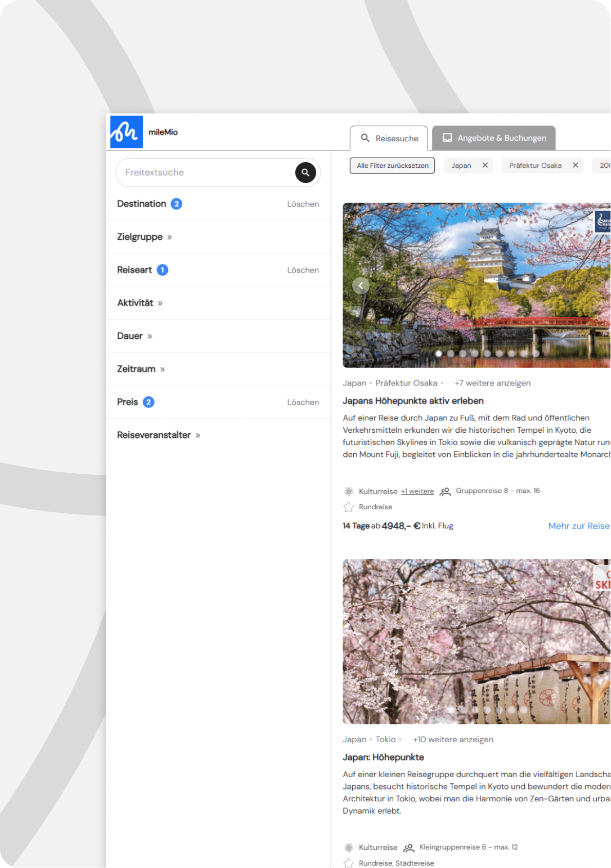Click the magnifier icon in Reisesuche tab
The height and width of the screenshot is (868, 611).
[x=365, y=138]
